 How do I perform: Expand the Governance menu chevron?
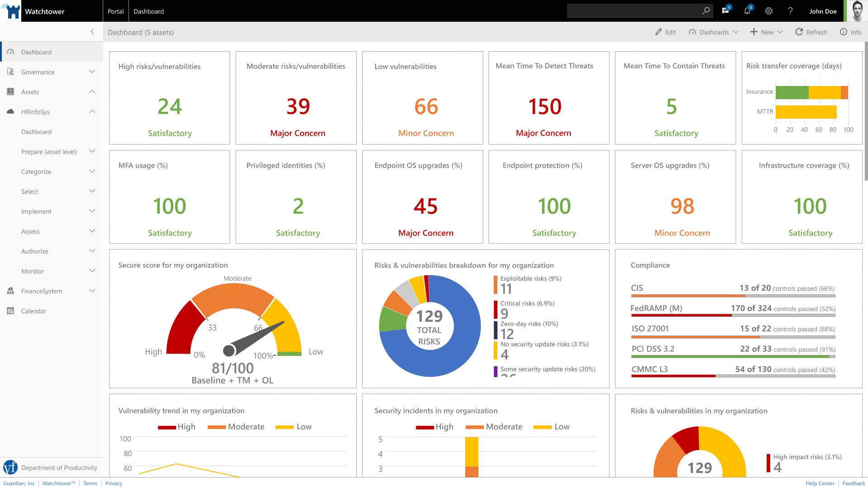coord(92,72)
